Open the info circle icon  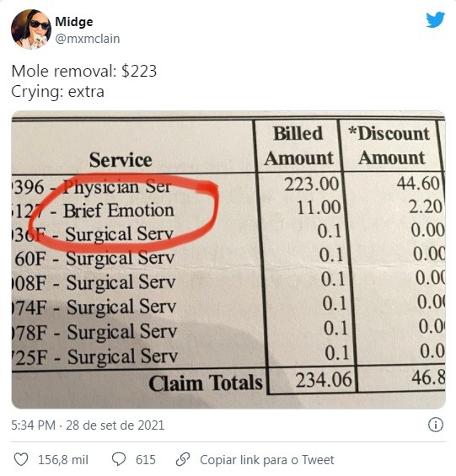(435, 425)
